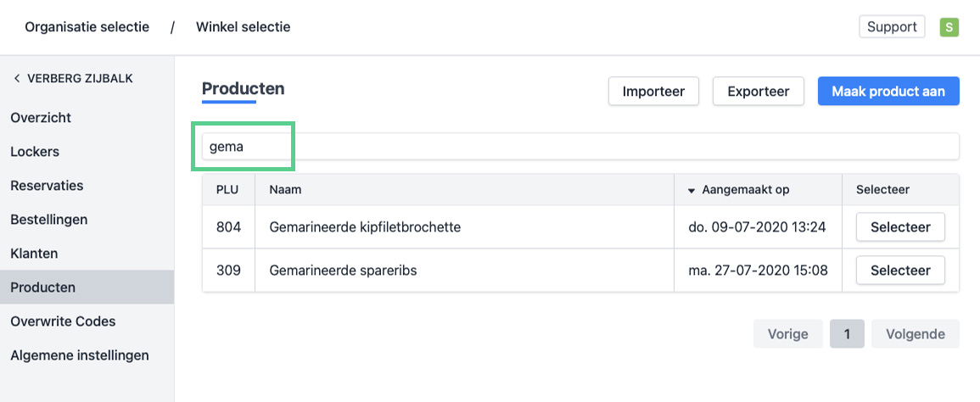980x402 pixels.
Task: Click the green S user avatar
Action: click(949, 27)
